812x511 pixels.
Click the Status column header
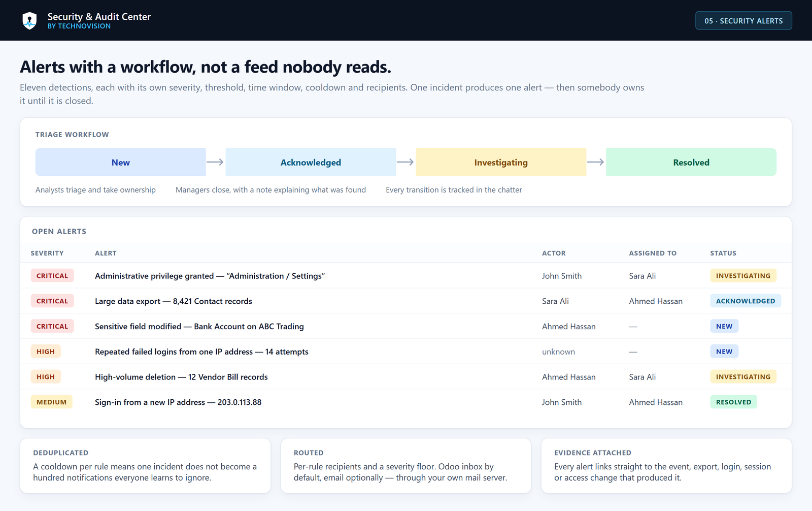pyautogui.click(x=723, y=253)
